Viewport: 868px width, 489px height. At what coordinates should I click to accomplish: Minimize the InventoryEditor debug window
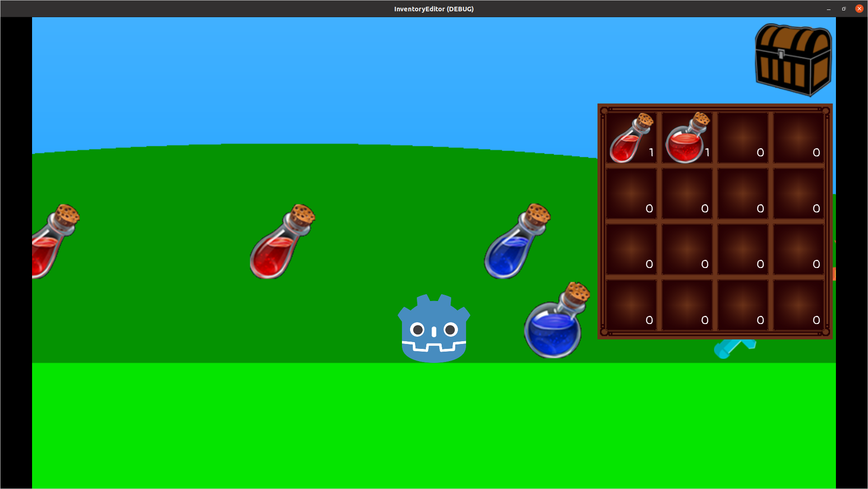(829, 9)
